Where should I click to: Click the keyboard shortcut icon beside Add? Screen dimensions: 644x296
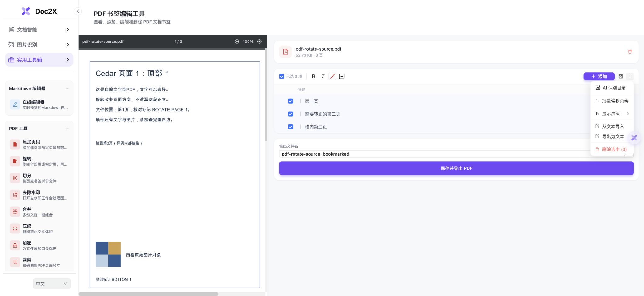coord(620,76)
